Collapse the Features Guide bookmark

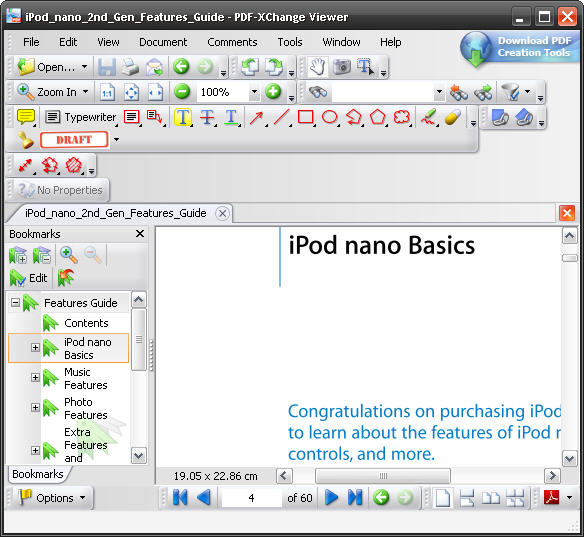(15, 302)
